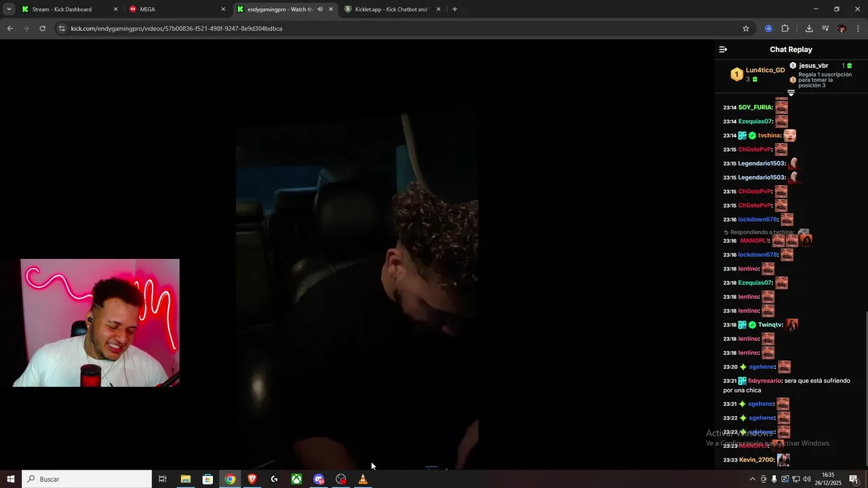Click Lun4tico_GD in gift leaderboard
Image resolution: width=868 pixels, height=488 pixels.
[765, 70]
